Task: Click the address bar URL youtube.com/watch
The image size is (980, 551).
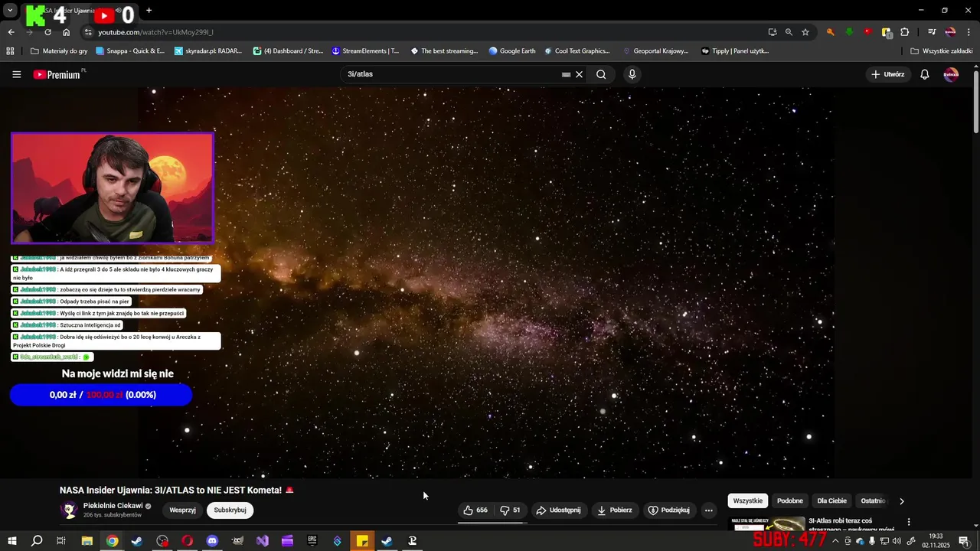Action: [x=155, y=32]
